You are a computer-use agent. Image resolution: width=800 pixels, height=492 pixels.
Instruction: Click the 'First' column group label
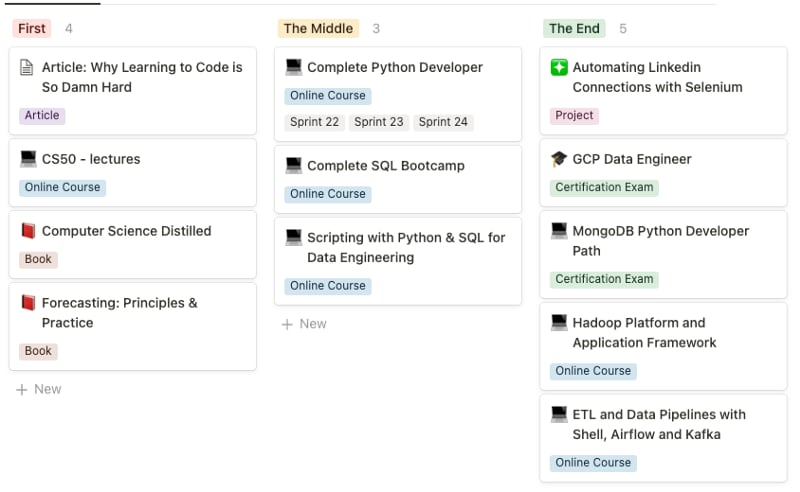pyautogui.click(x=32, y=29)
